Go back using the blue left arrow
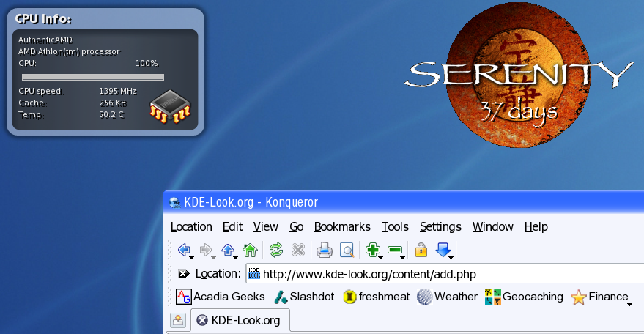Image resolution: width=644 pixels, height=334 pixels. [x=184, y=249]
